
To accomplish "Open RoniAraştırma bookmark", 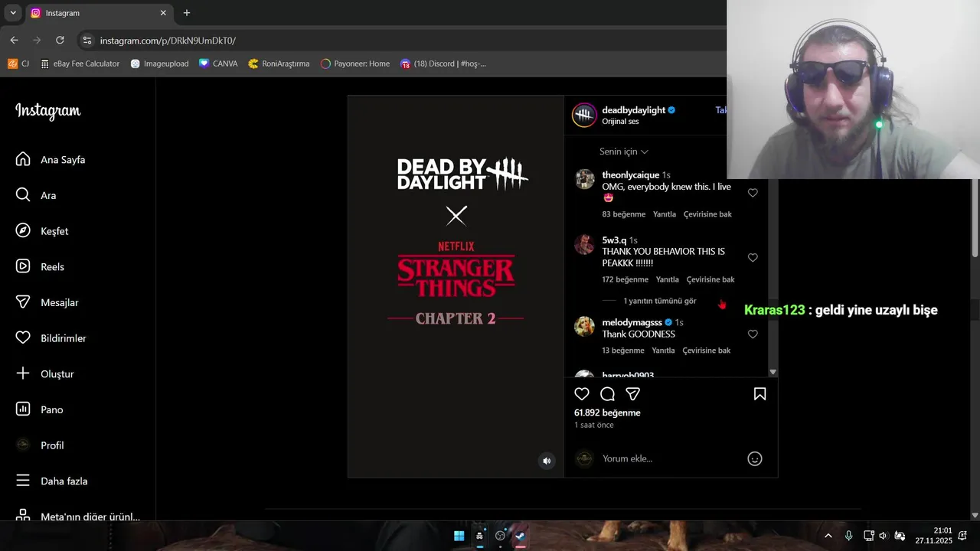I will tap(279, 64).
